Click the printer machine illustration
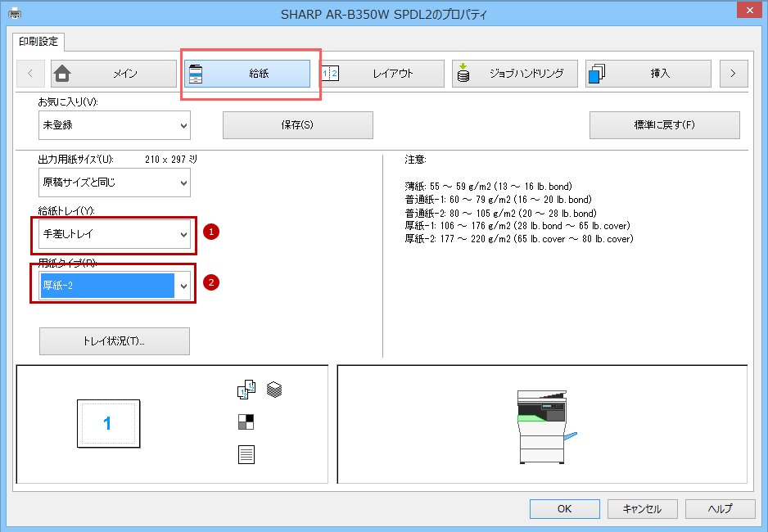The image size is (768, 532). 547,426
